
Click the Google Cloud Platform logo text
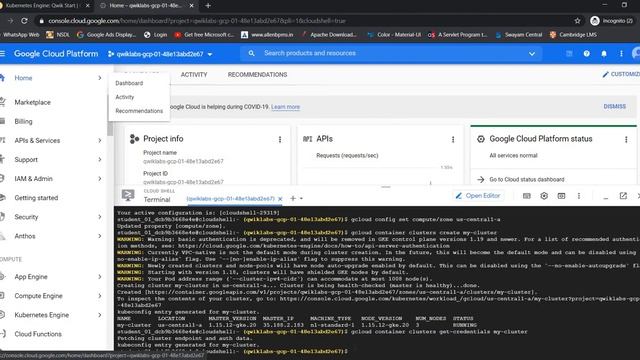(56, 54)
